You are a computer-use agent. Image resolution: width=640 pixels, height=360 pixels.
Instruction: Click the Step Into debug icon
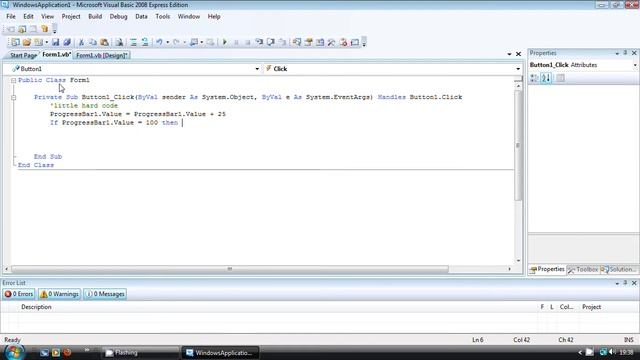(x=259, y=42)
